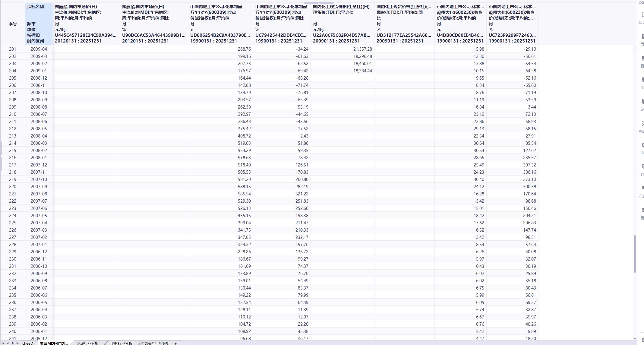This screenshot has height=345, width=644.
Task: Click scroll-up arrow of vertical scrollbar
Action: pyautogui.click(x=635, y=47)
